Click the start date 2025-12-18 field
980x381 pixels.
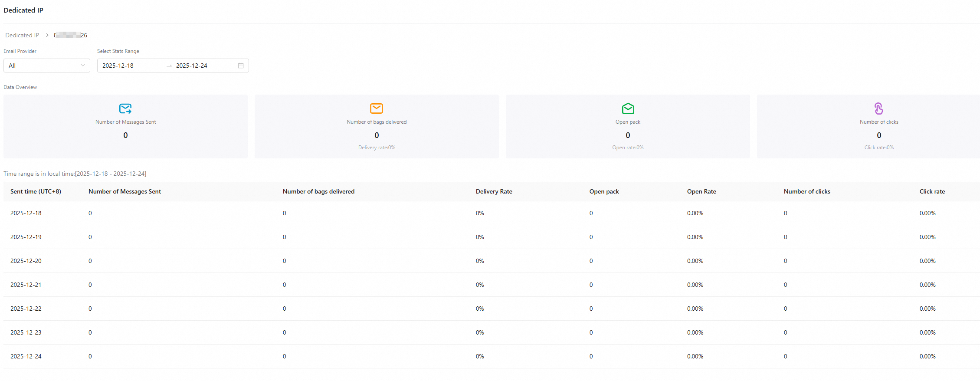(x=126, y=66)
